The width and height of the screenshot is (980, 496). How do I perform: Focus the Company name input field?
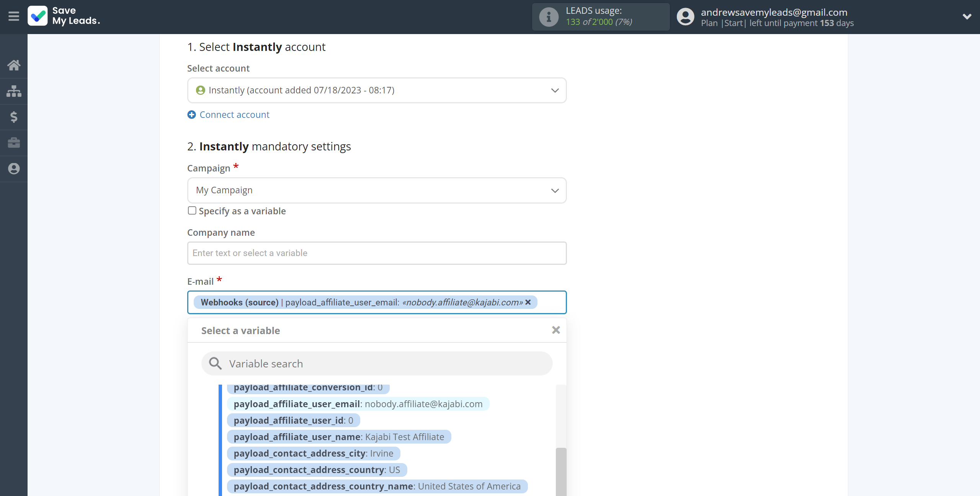377,253
